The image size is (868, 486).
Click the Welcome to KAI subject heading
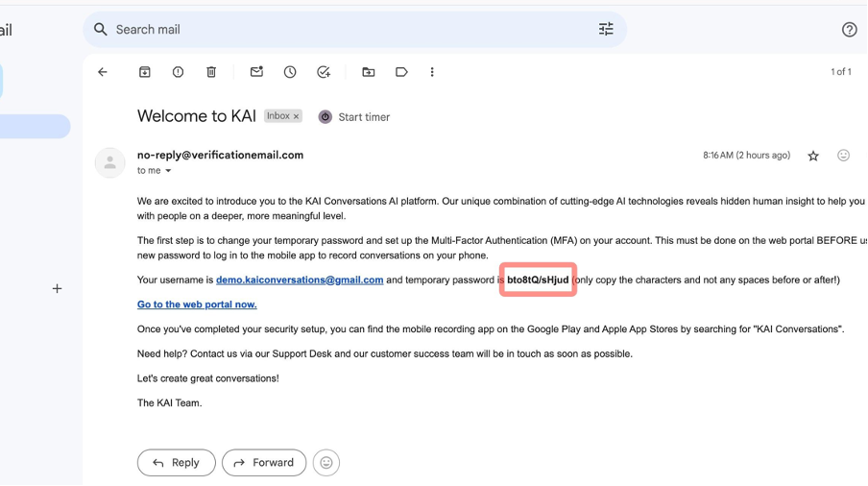[x=197, y=116]
